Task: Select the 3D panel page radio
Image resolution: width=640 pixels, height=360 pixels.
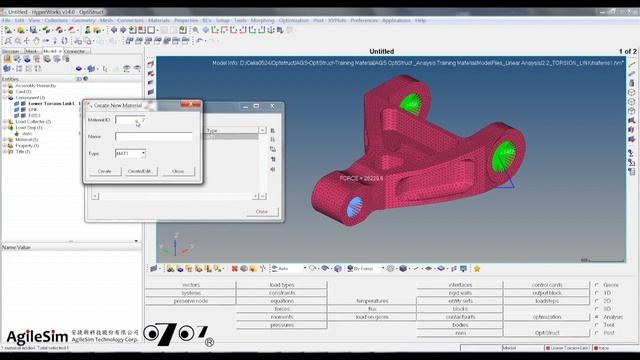Action: coord(597,309)
